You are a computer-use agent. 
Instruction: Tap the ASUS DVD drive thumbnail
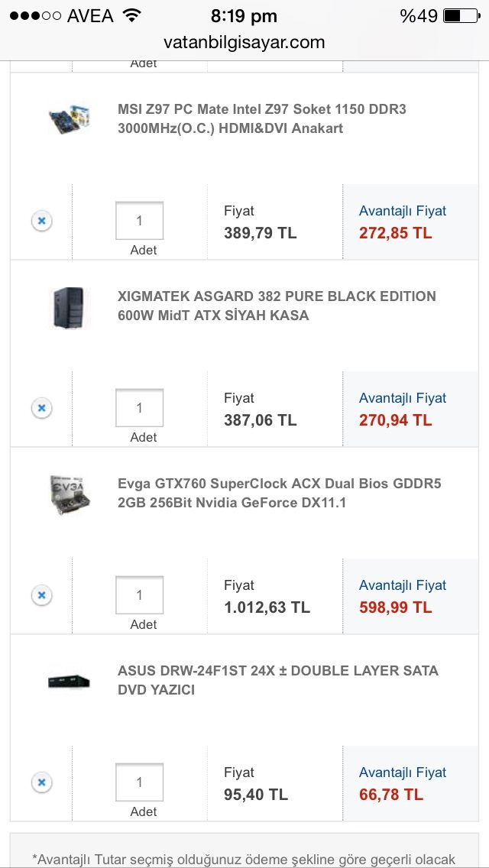tap(70, 681)
